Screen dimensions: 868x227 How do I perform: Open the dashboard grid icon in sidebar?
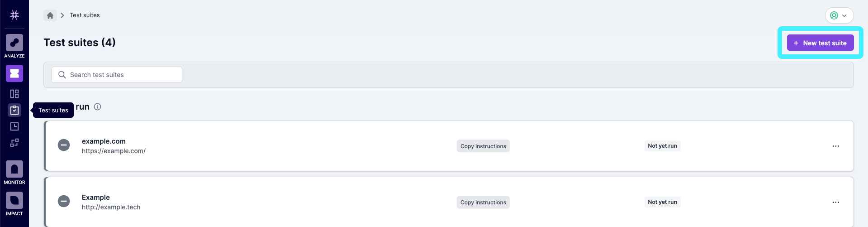tap(14, 94)
